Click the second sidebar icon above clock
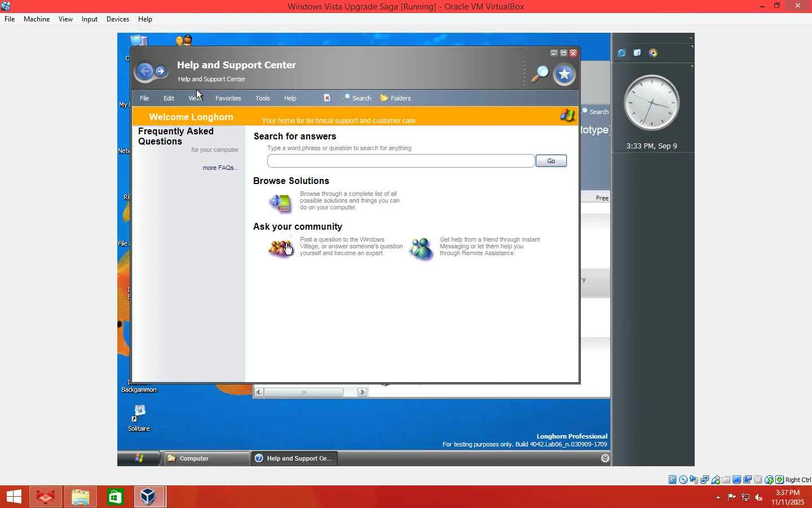The height and width of the screenshot is (508, 812). click(x=637, y=53)
